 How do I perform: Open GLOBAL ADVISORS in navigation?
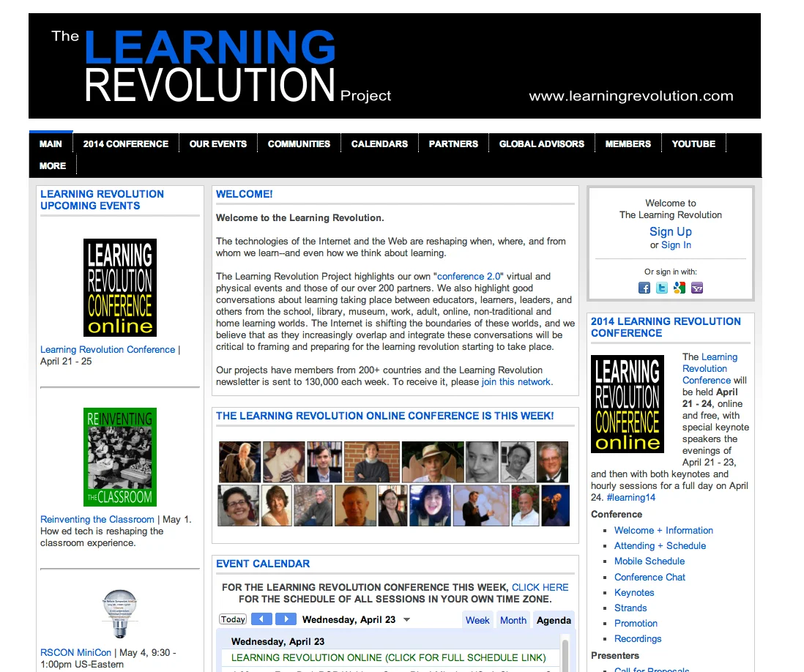[x=541, y=144]
